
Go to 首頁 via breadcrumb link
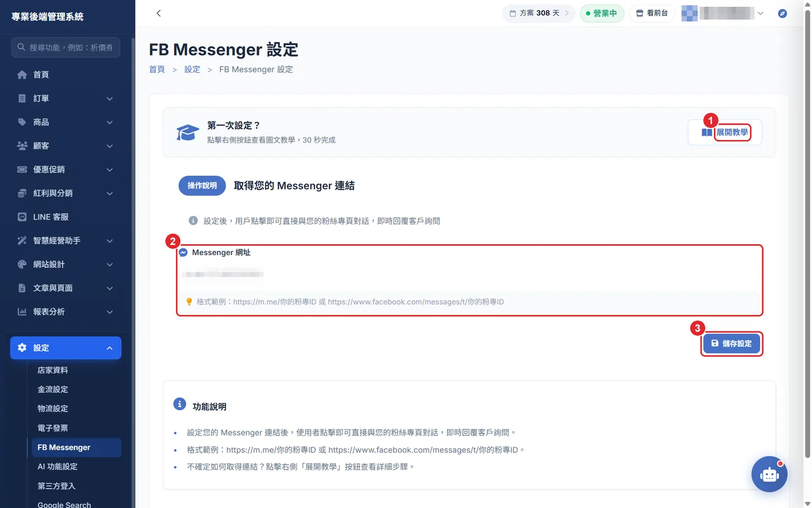tap(157, 69)
